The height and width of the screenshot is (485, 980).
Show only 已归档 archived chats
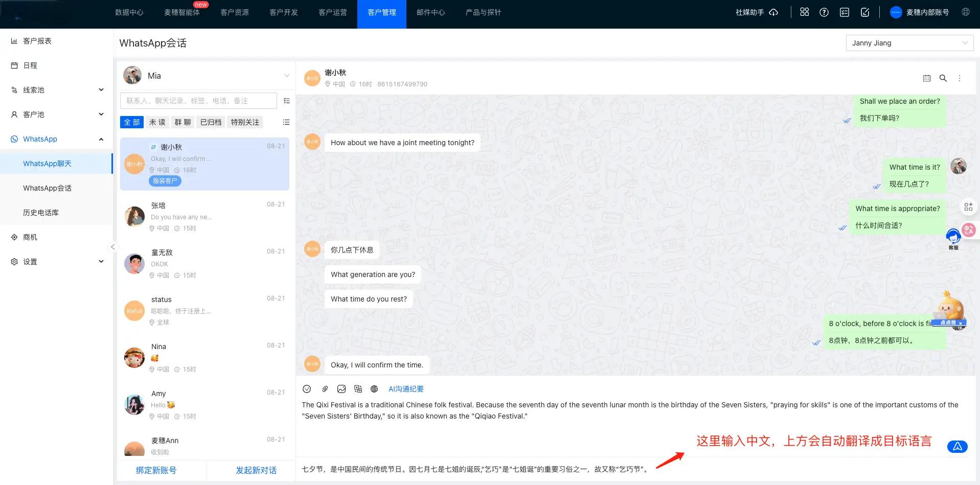pyautogui.click(x=211, y=122)
